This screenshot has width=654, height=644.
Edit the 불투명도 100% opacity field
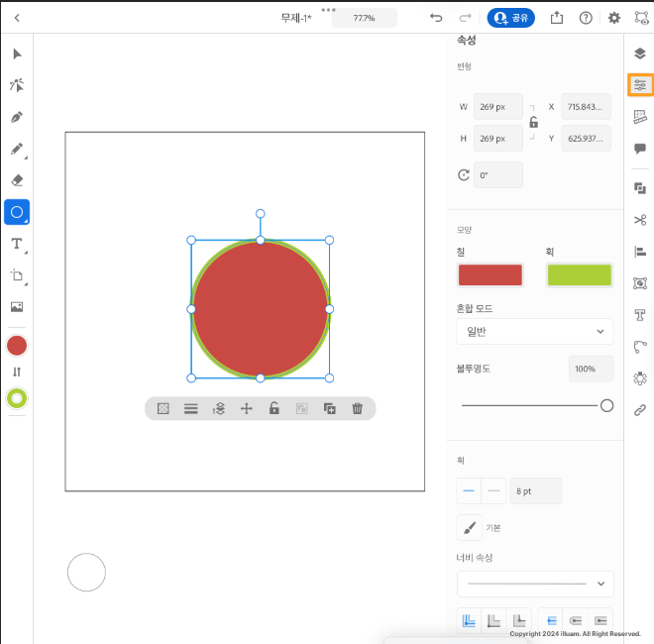tap(591, 369)
